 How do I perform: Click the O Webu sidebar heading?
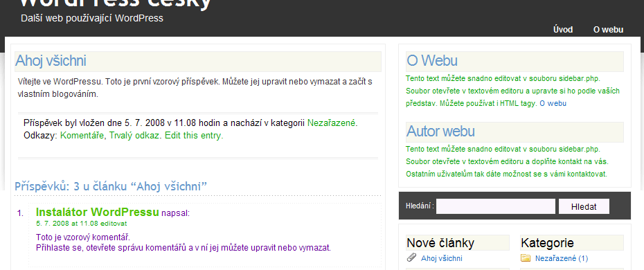click(x=432, y=61)
